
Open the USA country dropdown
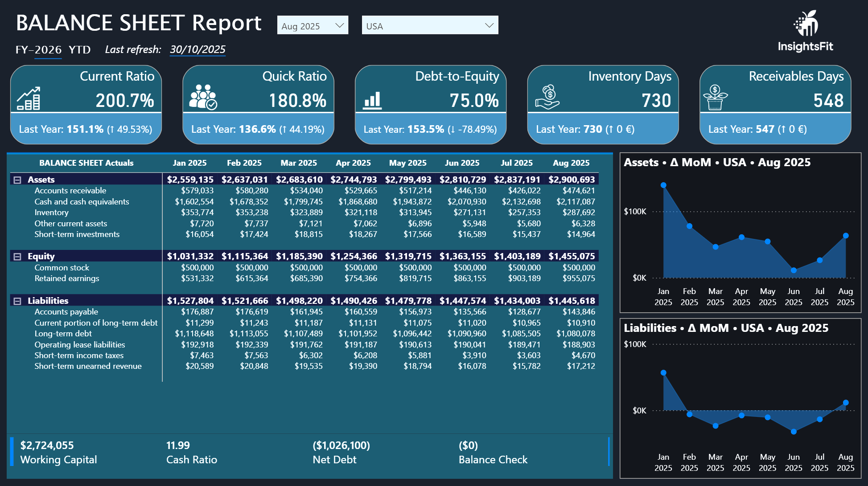point(489,25)
